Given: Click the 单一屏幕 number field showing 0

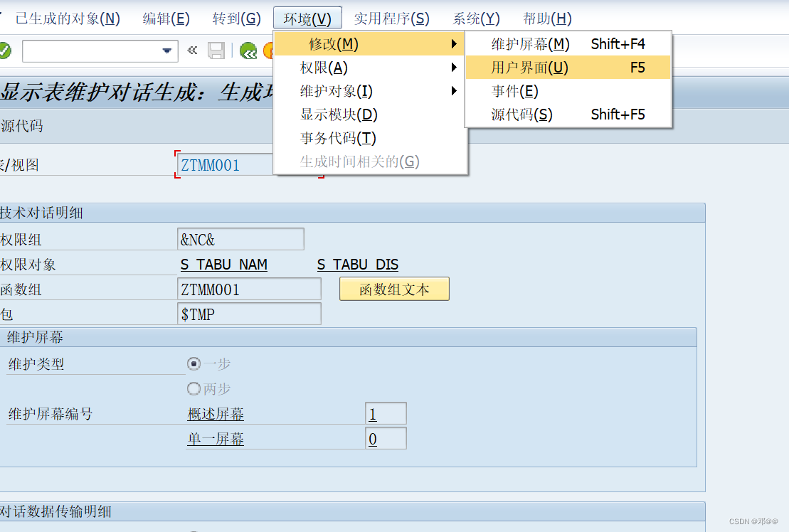Looking at the screenshot, I should coord(386,439).
